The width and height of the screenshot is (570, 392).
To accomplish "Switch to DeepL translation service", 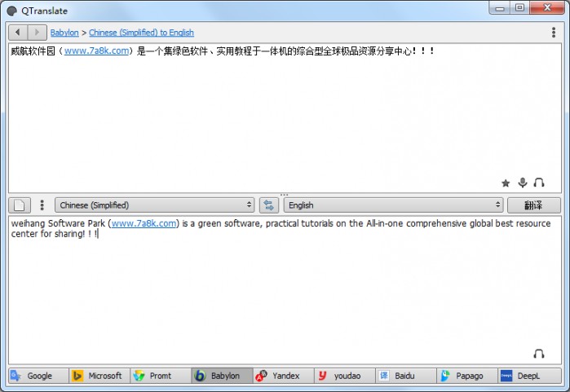I will tap(529, 376).
